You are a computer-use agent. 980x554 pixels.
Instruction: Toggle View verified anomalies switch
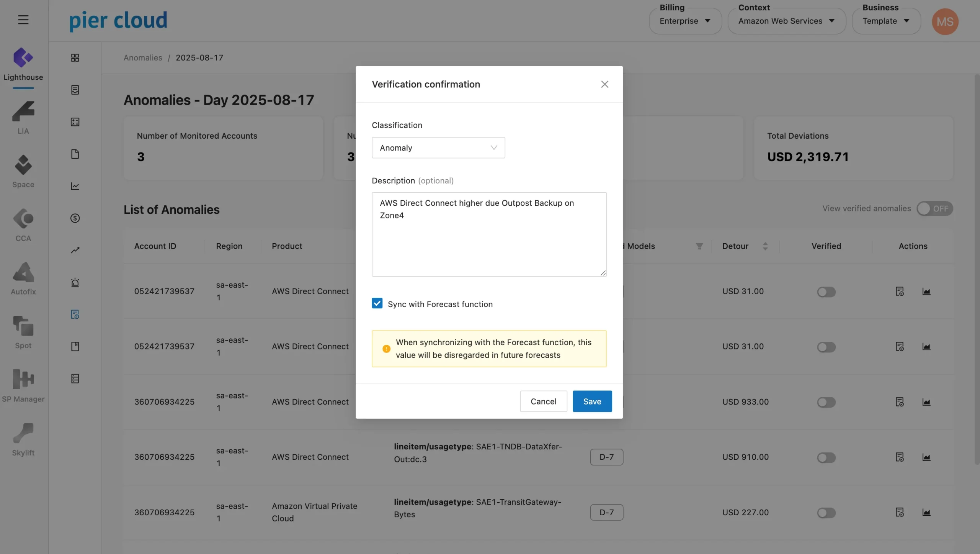click(934, 209)
